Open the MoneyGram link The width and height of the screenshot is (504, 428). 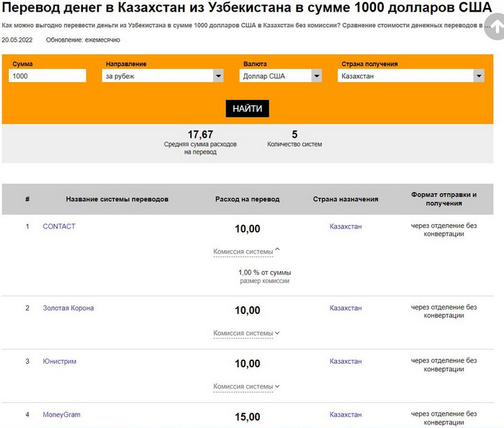[62, 414]
